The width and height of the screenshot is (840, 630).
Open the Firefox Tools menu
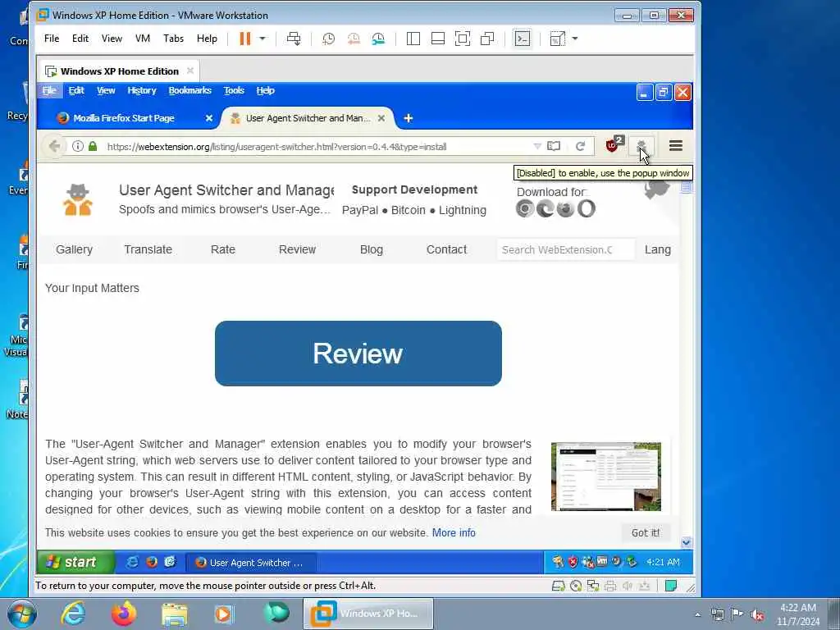(x=234, y=90)
